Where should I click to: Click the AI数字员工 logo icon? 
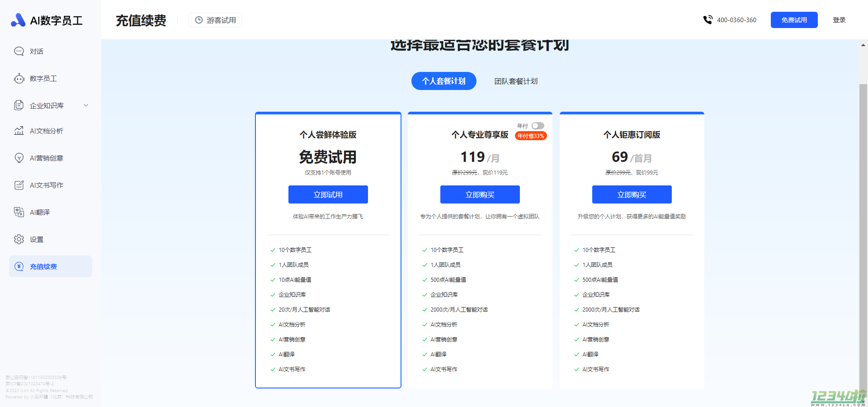point(18,20)
